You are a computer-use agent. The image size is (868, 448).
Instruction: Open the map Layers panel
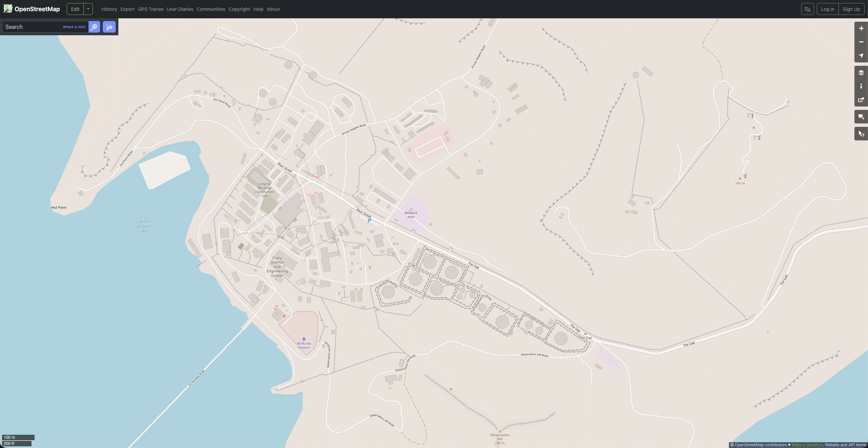(861, 73)
